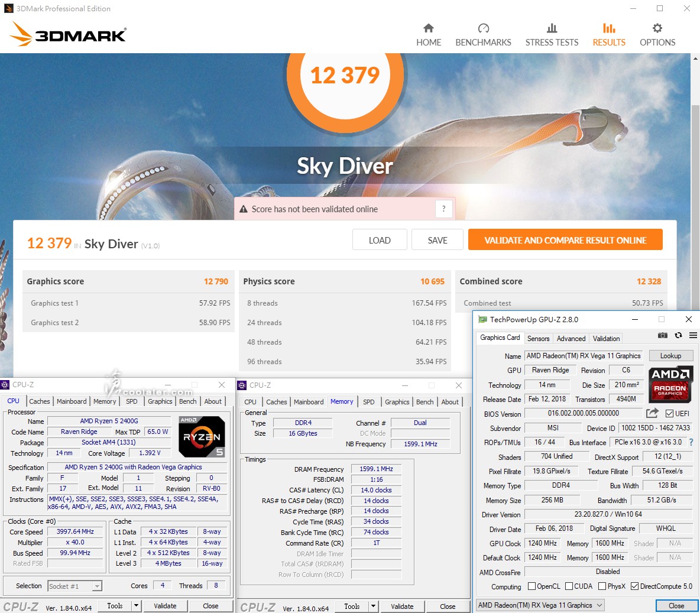
Task: Click the Driver Version field in GPU-Z
Action: point(608,514)
